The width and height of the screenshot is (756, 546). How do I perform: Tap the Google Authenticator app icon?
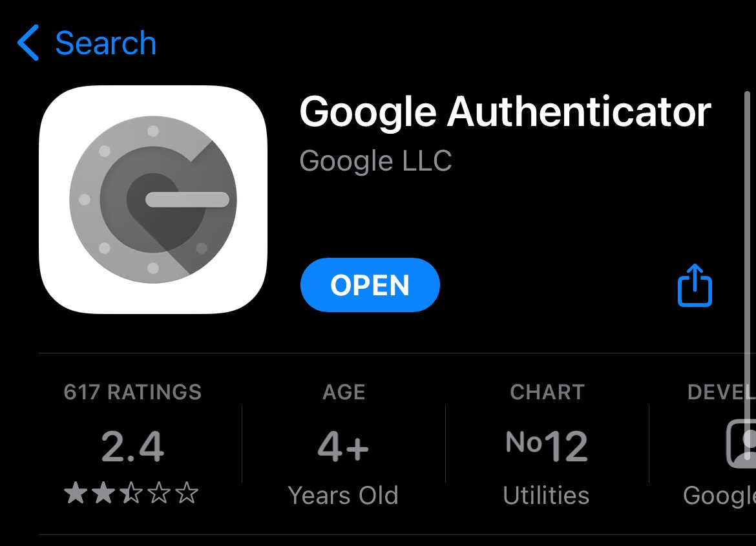tap(152, 199)
